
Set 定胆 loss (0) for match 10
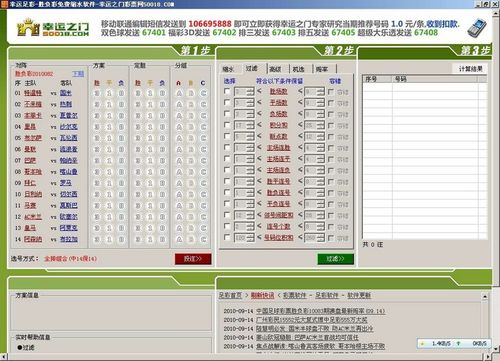tap(162, 194)
